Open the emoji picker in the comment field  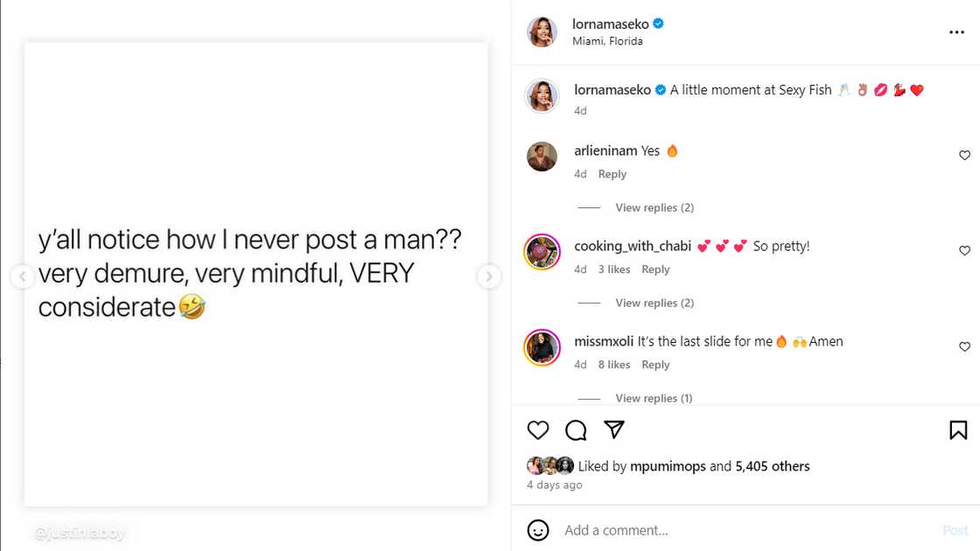click(x=536, y=530)
